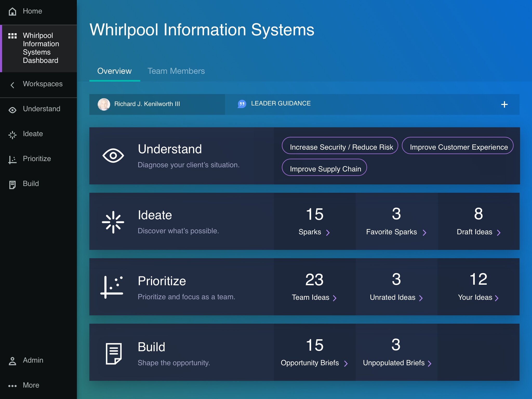Open the Favorite Sparks tile
This screenshot has height=399, width=532.
[x=397, y=221]
